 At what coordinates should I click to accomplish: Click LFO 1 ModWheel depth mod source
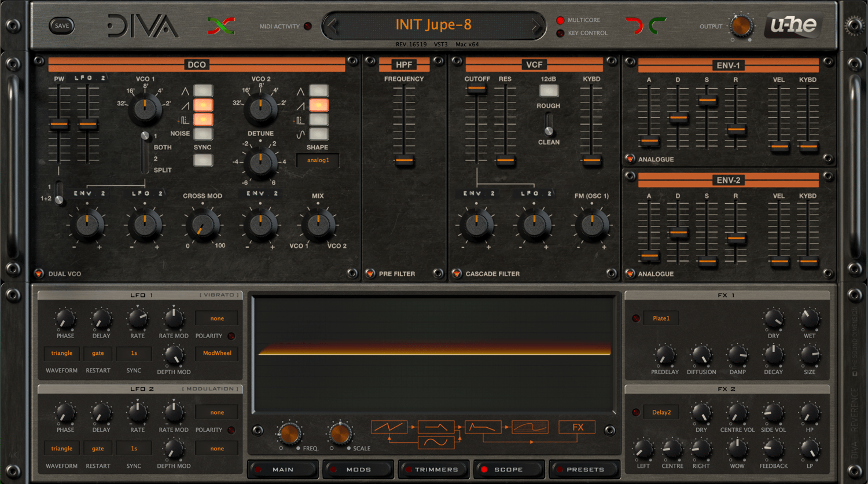pyautogui.click(x=217, y=353)
